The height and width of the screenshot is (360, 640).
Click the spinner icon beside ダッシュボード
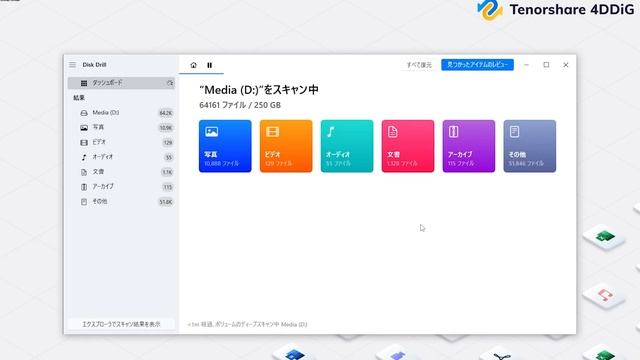click(170, 83)
